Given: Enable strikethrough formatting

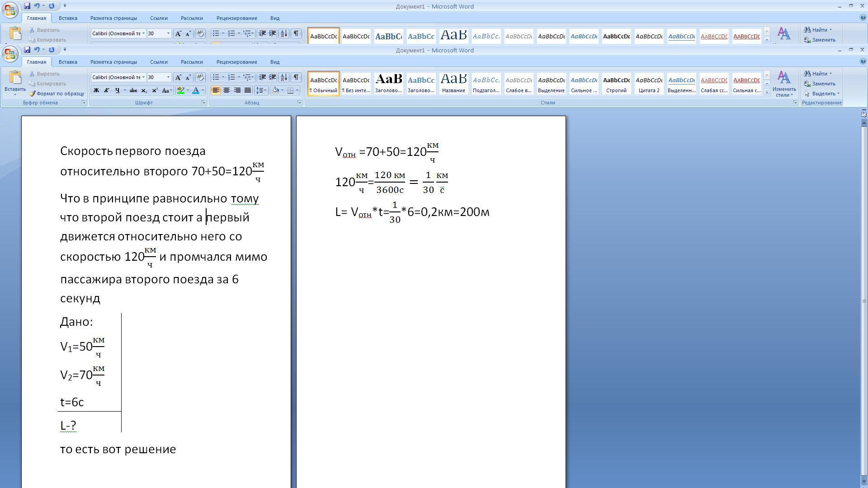Looking at the screenshot, I should [133, 90].
